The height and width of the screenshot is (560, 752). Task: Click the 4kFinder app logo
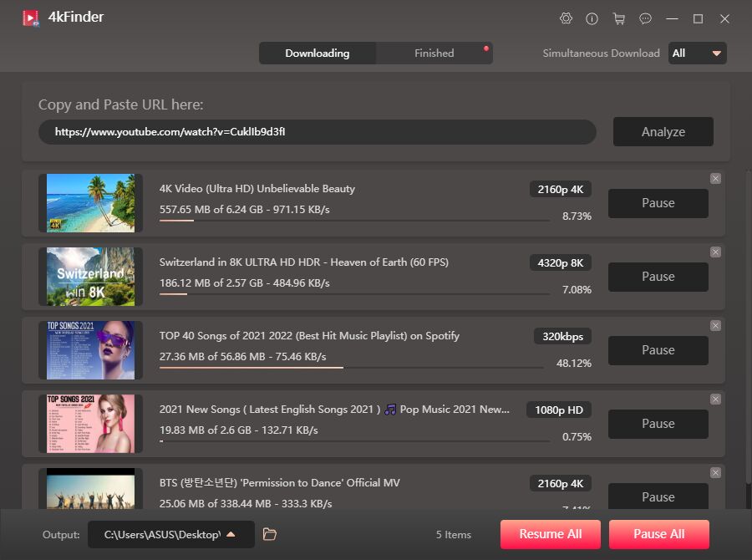pyautogui.click(x=31, y=18)
